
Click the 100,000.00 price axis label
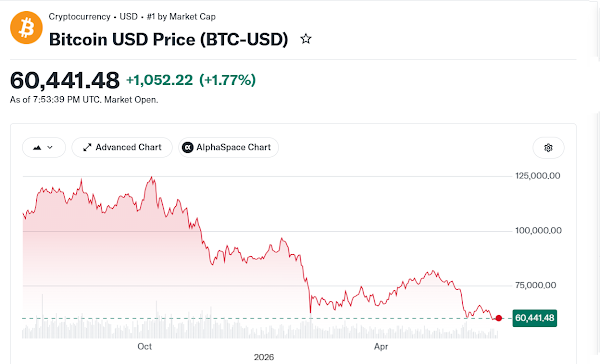click(538, 231)
